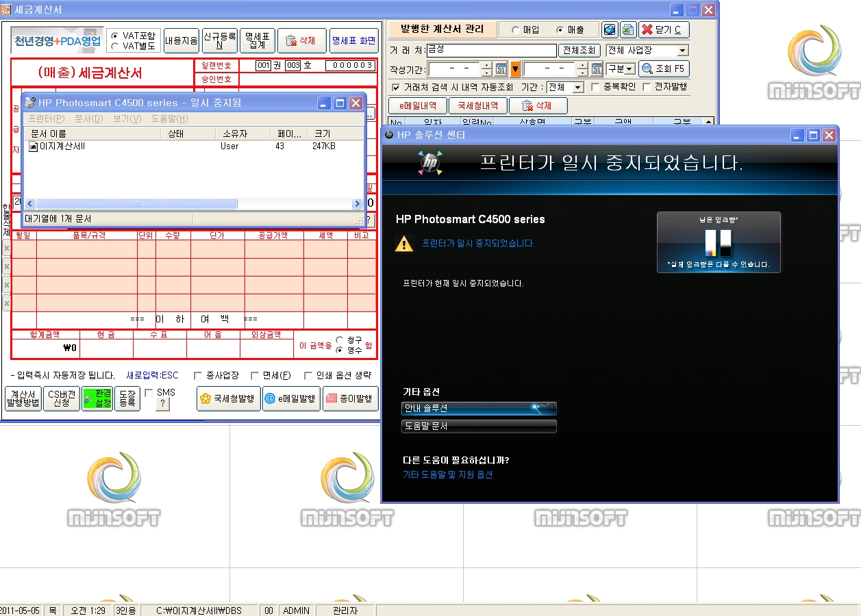Click e메일내역 button
This screenshot has width=861, height=616.
click(x=418, y=105)
